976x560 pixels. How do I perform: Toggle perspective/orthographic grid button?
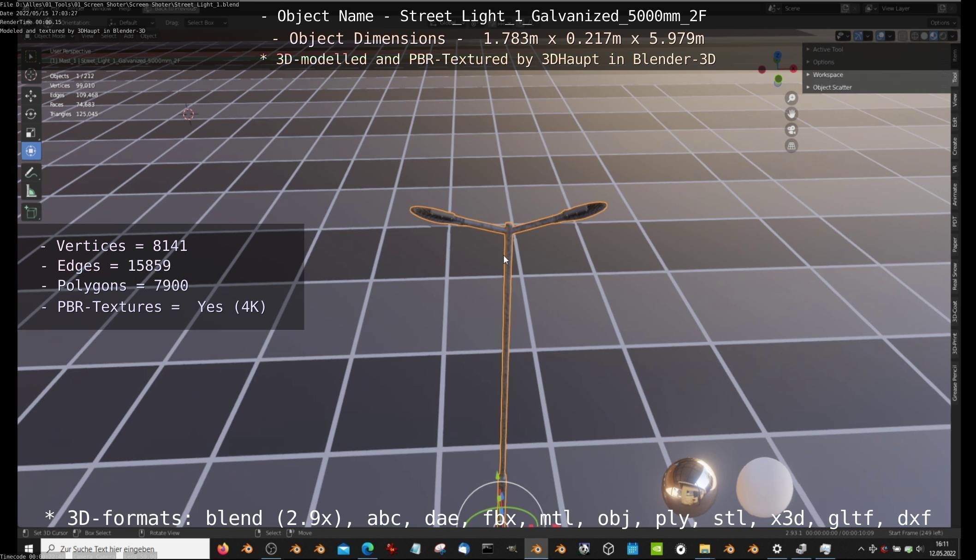791,146
